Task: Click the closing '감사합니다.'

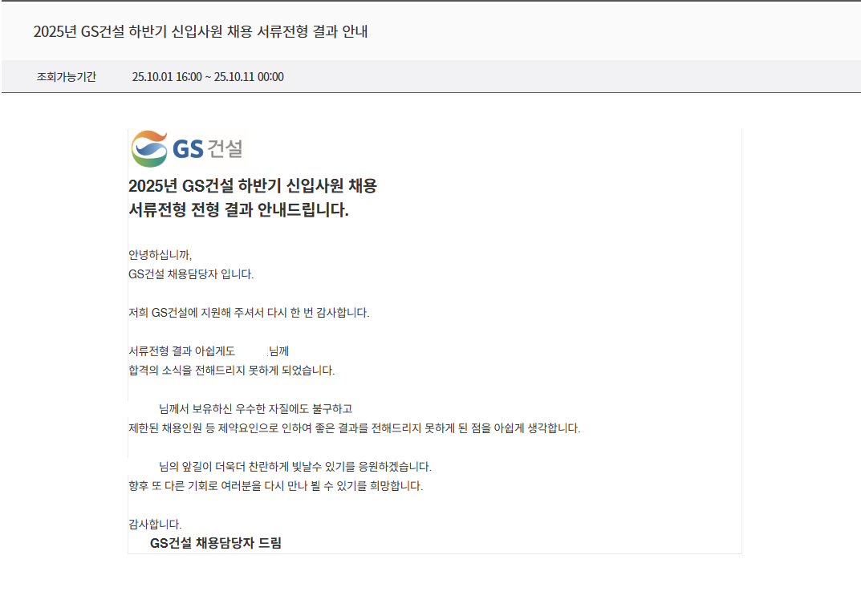Action: click(x=155, y=524)
